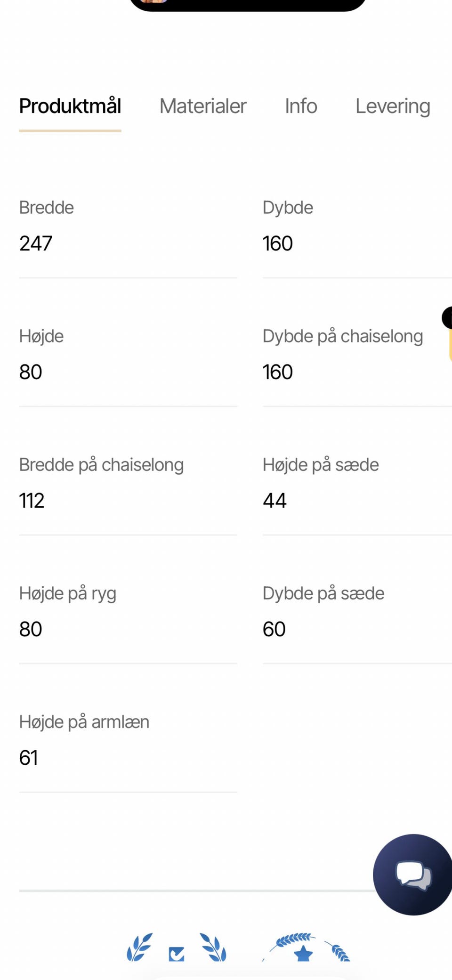Tap the black pill banner at top
Viewport: 452px width, 980px height.
(247, 5)
